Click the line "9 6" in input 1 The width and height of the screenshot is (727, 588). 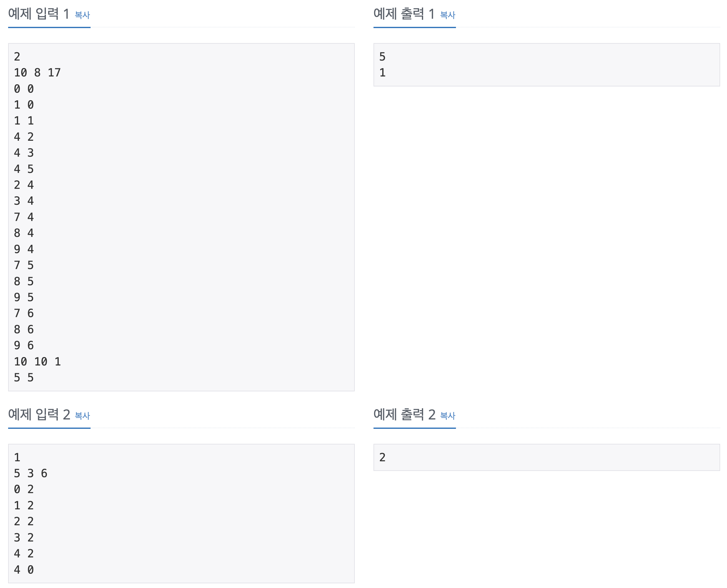24,345
